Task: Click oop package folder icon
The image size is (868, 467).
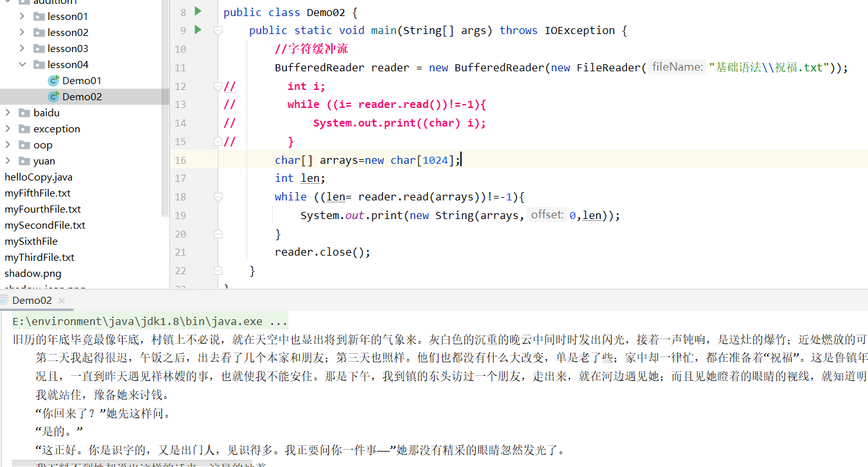Action: pyautogui.click(x=24, y=145)
